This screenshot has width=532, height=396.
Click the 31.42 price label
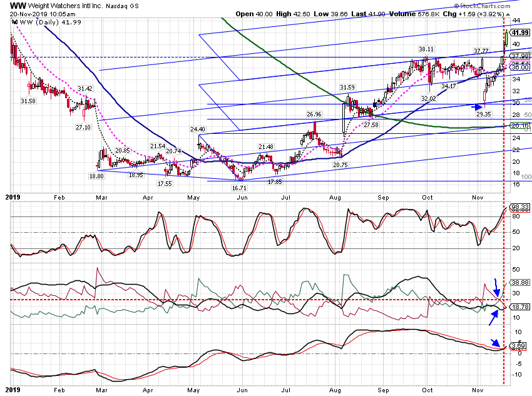point(85,88)
